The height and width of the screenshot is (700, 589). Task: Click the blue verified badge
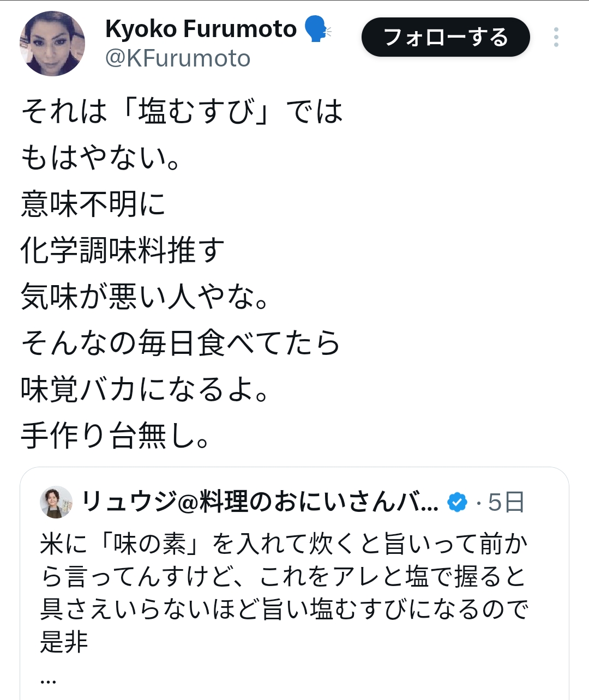pos(457,502)
